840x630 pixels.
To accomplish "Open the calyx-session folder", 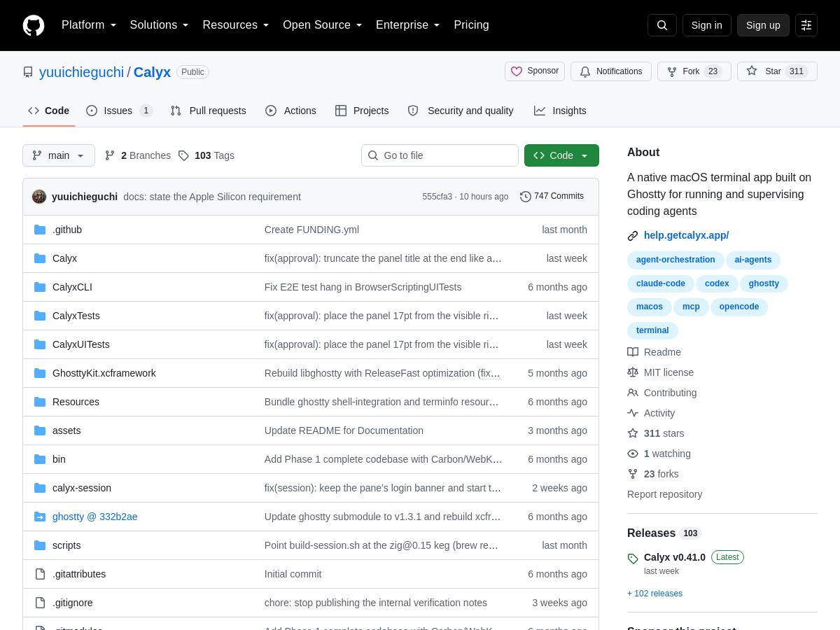I will [82, 488].
